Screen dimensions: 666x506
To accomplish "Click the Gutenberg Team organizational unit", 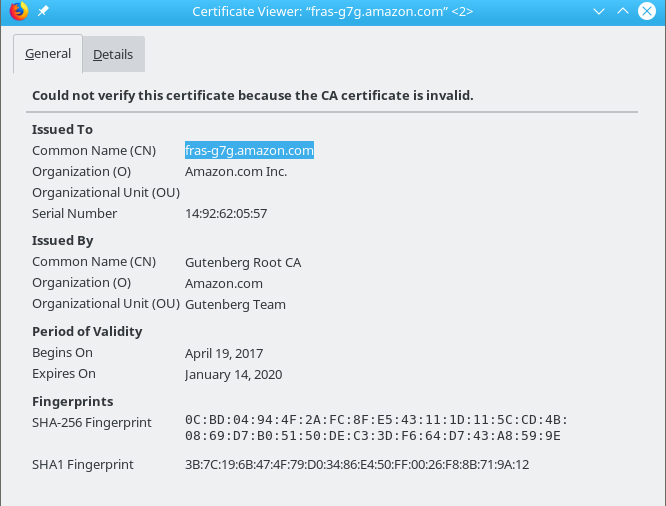I will (235, 304).
